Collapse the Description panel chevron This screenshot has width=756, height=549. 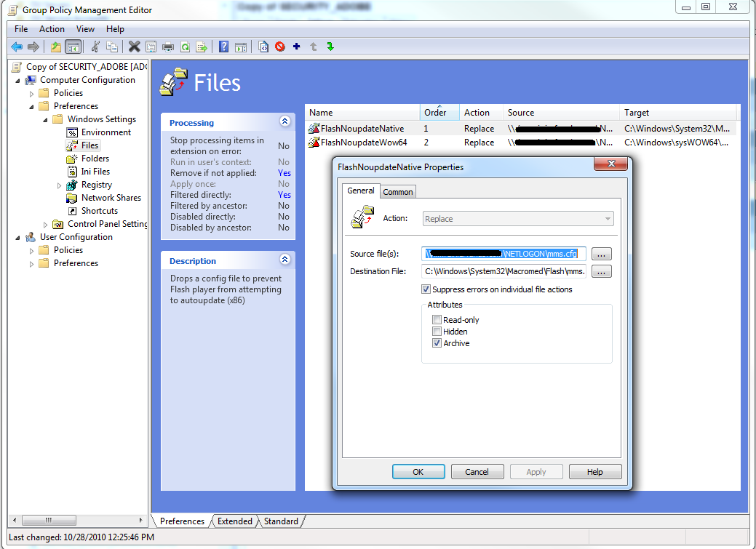pyautogui.click(x=285, y=260)
